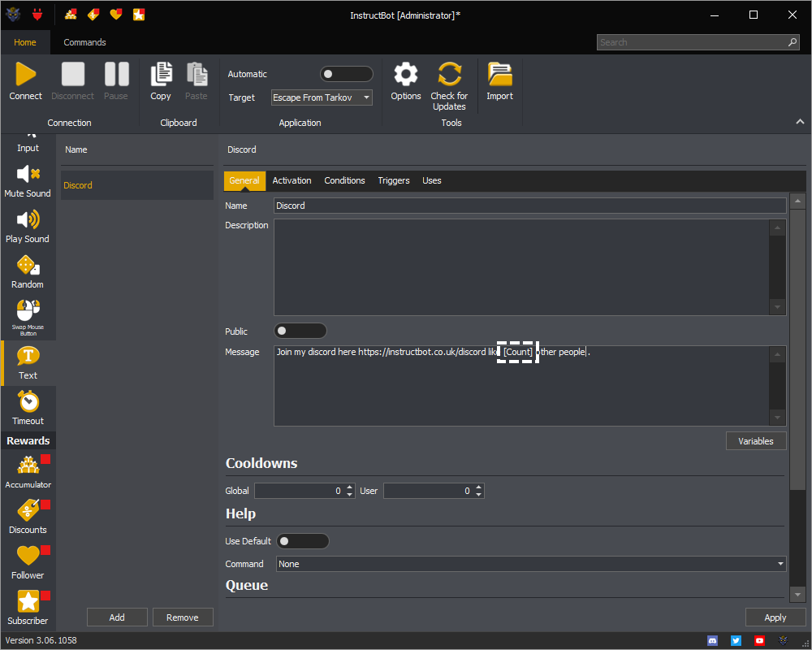The height and width of the screenshot is (650, 812).
Task: Click heart quick-access icon in title bar
Action: [x=116, y=15]
